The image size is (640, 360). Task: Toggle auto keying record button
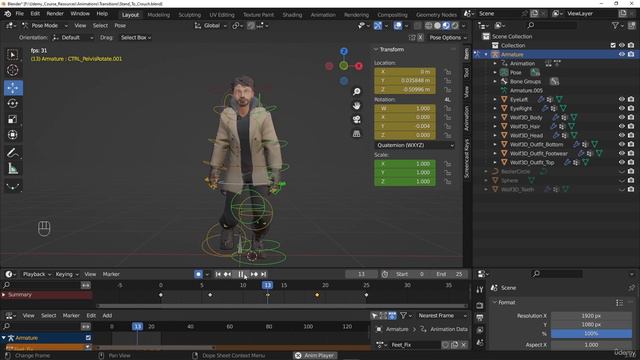click(x=198, y=274)
